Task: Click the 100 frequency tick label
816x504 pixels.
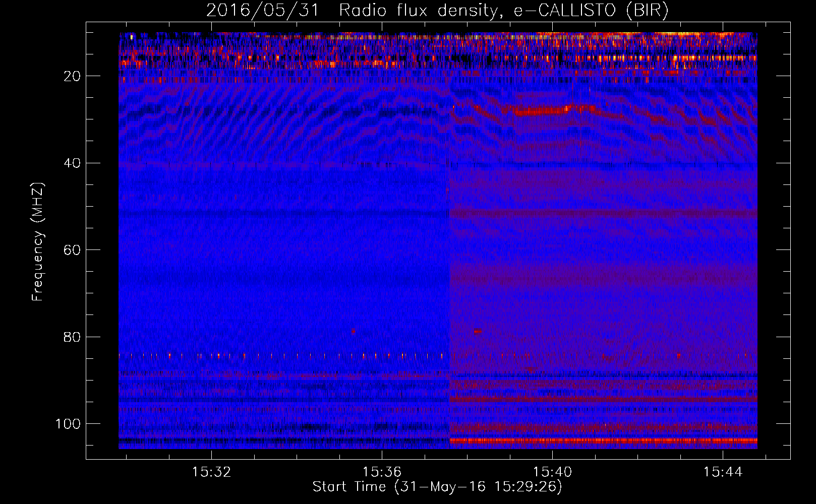Action: [x=68, y=424]
